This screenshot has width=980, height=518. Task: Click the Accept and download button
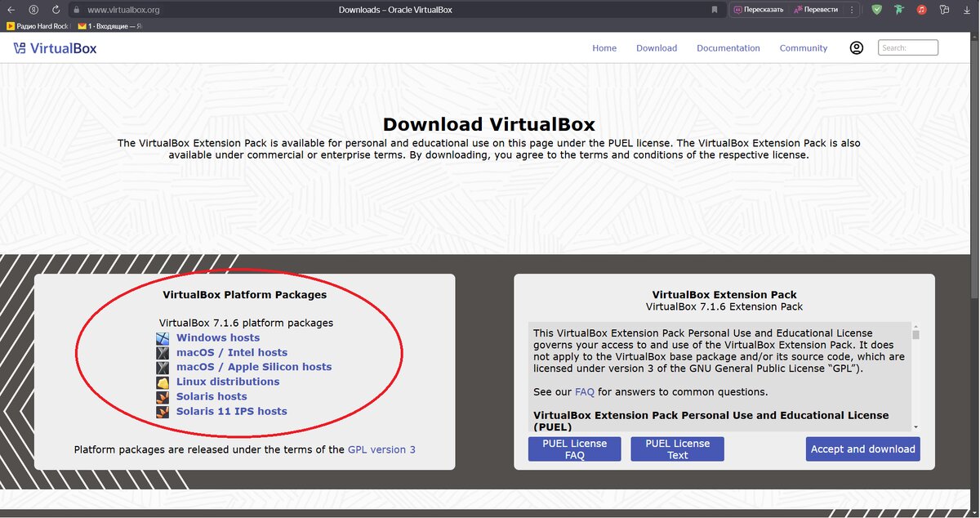(863, 449)
